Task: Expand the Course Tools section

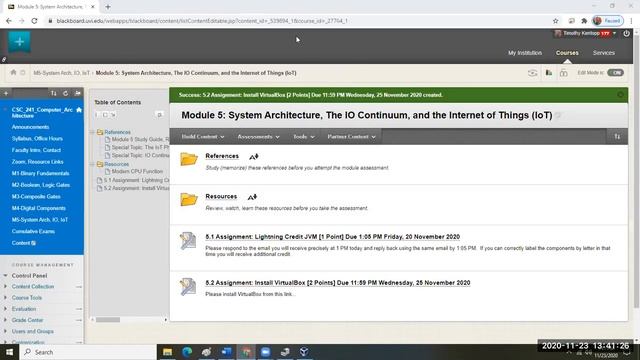Action: point(5,298)
